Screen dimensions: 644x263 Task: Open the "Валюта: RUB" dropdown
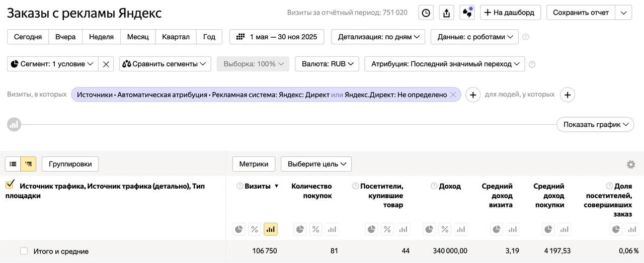(x=327, y=64)
